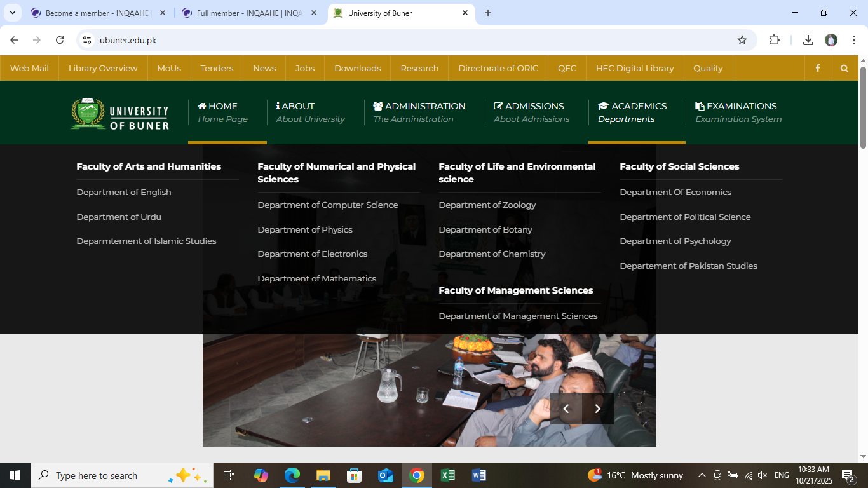Switch to Full member INQAAHE tab

click(x=248, y=13)
